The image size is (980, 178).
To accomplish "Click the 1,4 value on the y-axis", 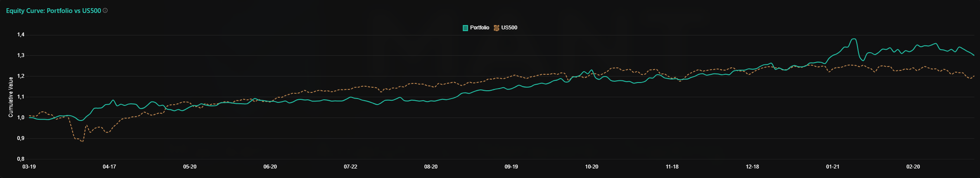I will tap(21, 35).
